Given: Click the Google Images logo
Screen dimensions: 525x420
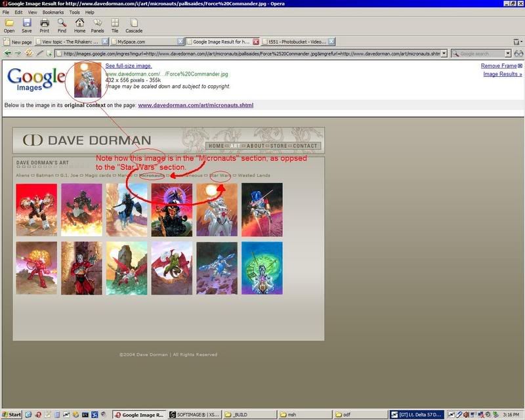Looking at the screenshot, I should [36, 79].
